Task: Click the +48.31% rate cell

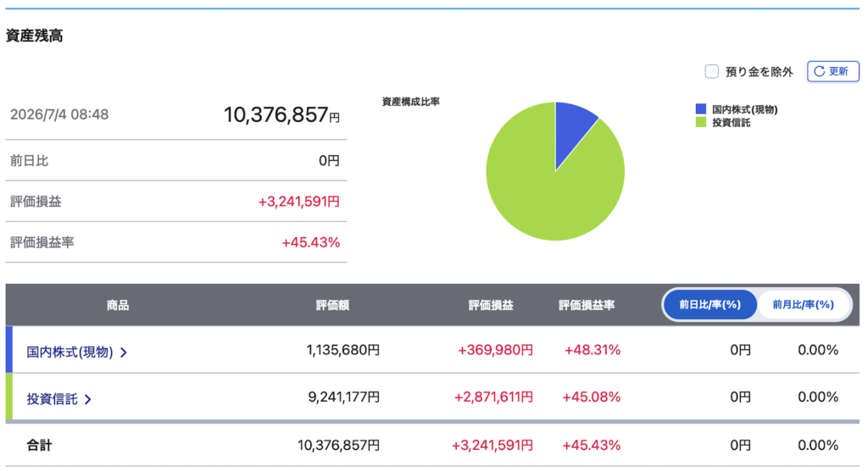Action: [x=592, y=350]
